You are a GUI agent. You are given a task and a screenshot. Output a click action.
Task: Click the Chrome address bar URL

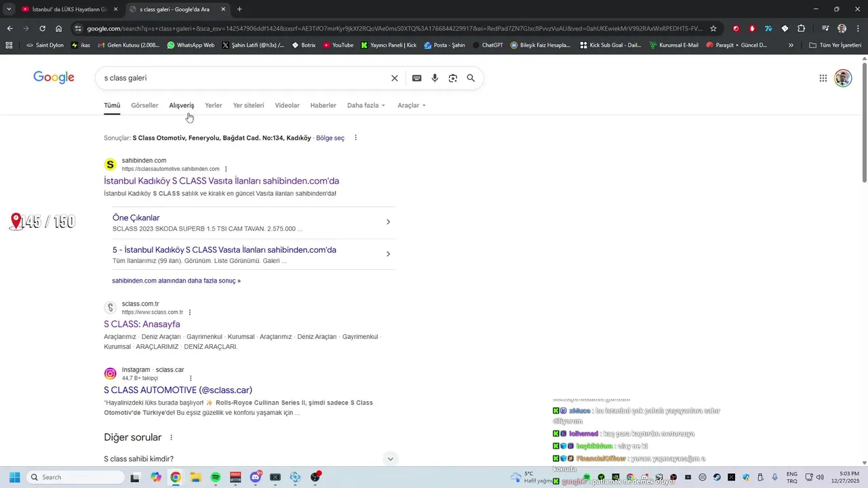[x=393, y=28]
